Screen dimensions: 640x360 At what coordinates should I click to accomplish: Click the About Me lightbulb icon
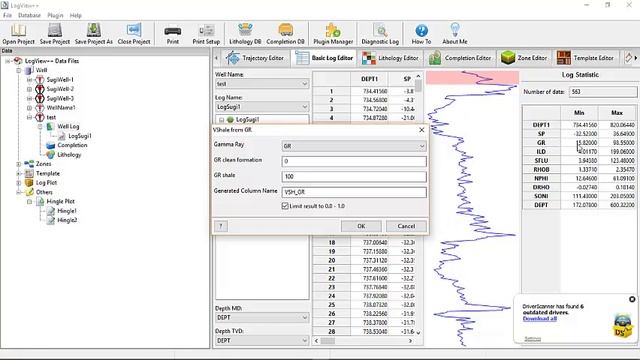tap(455, 33)
